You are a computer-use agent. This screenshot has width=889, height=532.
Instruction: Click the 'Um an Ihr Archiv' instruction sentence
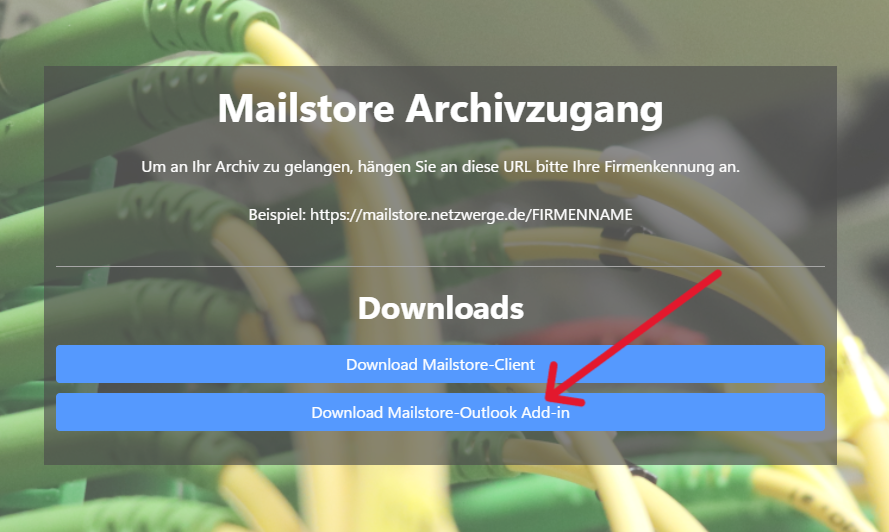[x=440, y=167]
